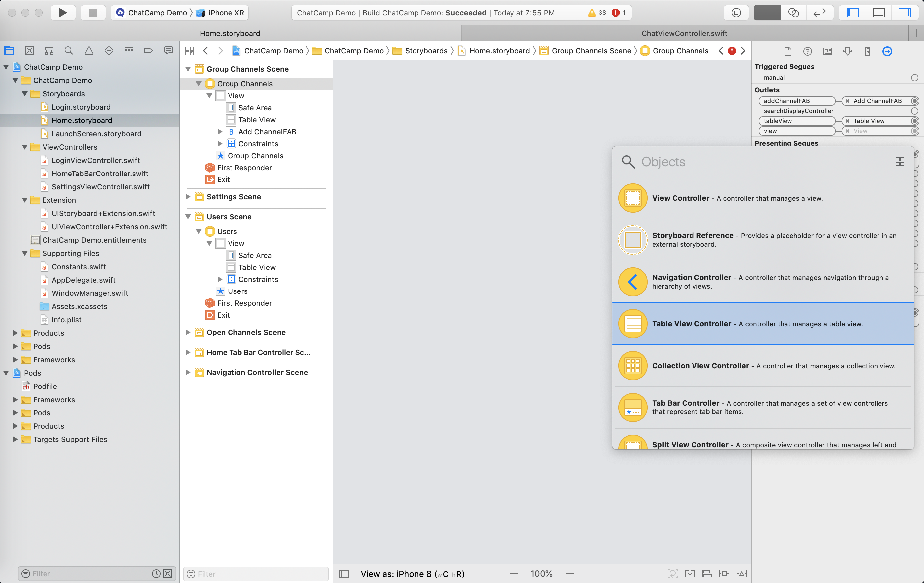This screenshot has height=583, width=924.
Task: Open the Symbol navigator
Action: pyautogui.click(x=49, y=50)
